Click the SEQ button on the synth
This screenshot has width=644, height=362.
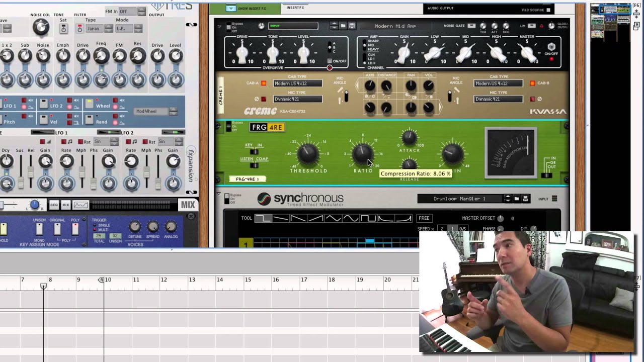click(x=54, y=205)
